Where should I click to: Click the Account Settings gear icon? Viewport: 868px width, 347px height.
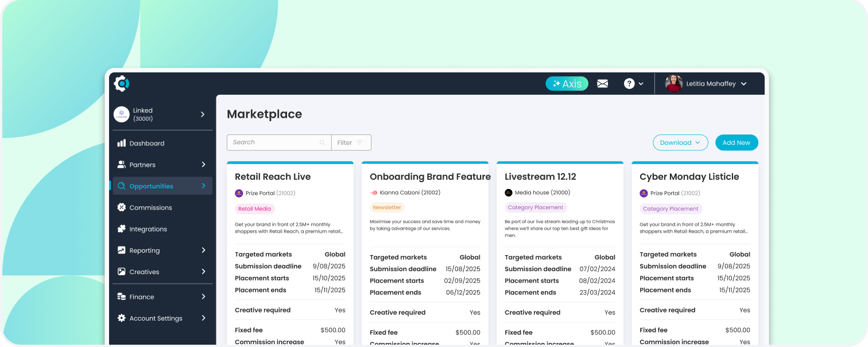tap(121, 318)
